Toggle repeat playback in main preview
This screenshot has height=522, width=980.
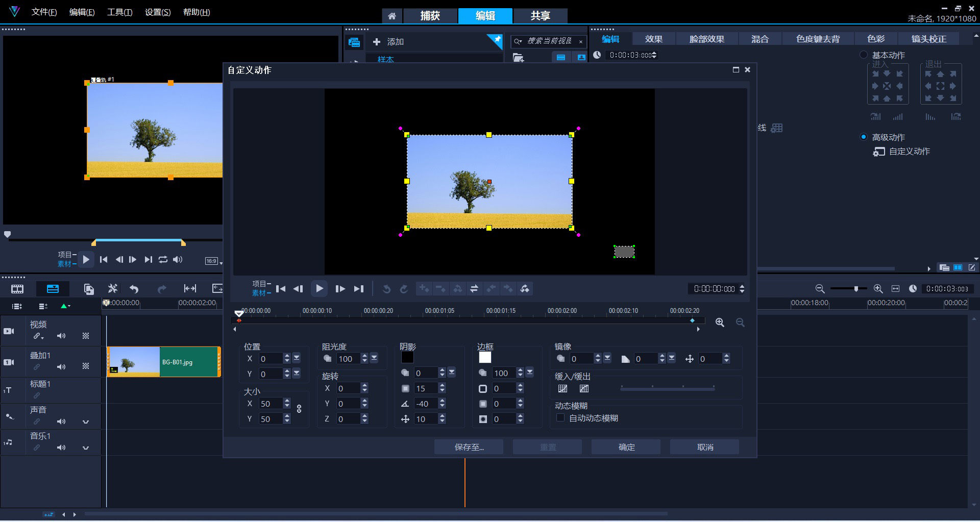(163, 260)
